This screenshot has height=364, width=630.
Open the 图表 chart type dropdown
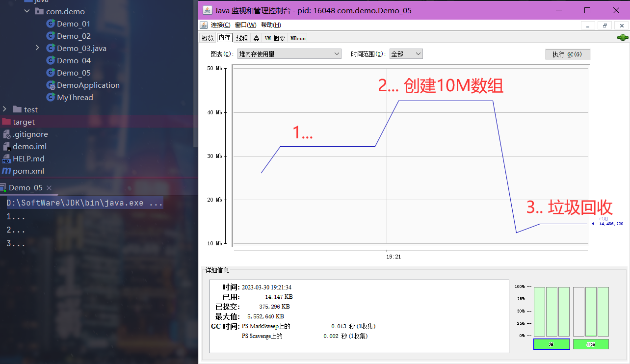pos(289,54)
